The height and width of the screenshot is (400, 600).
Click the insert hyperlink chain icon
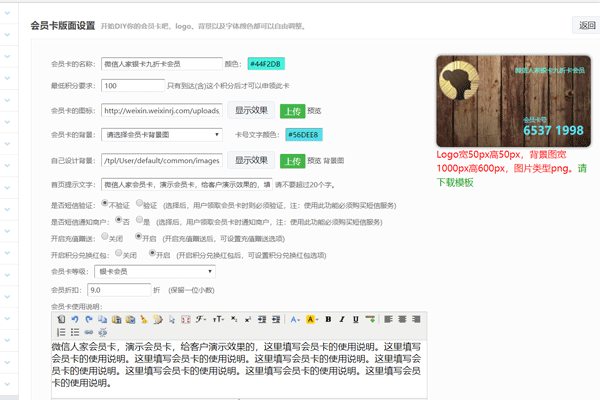89,332
